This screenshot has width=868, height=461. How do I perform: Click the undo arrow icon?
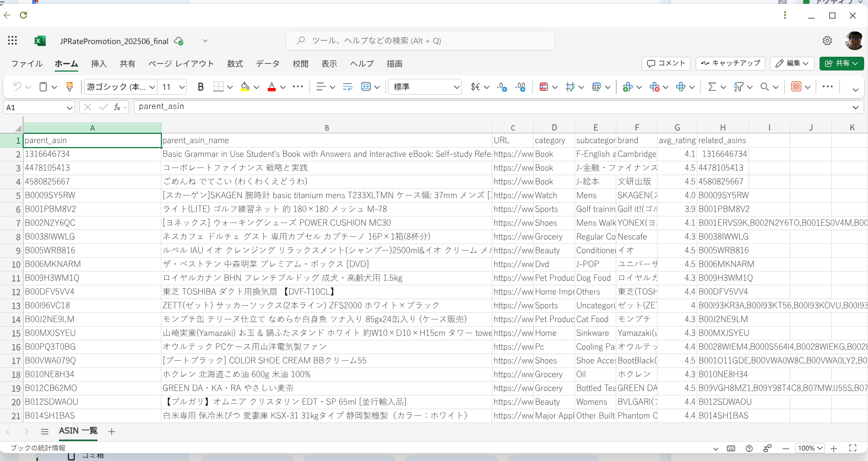(17, 87)
